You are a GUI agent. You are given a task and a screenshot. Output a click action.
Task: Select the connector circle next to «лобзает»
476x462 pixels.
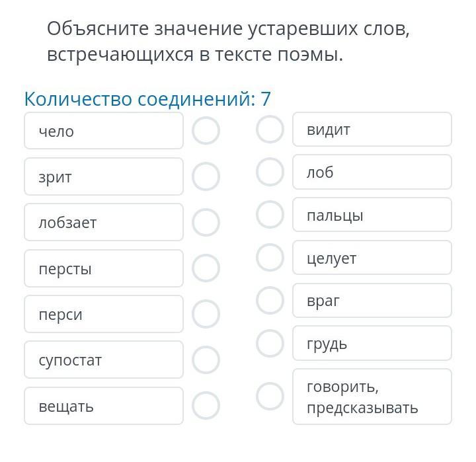[x=206, y=222]
